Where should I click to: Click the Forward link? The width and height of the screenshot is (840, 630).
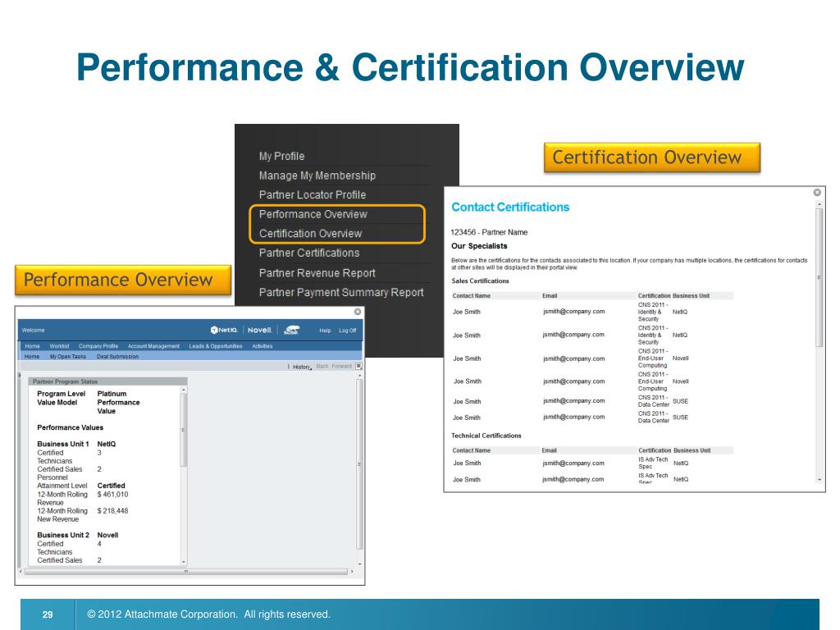coord(342,367)
